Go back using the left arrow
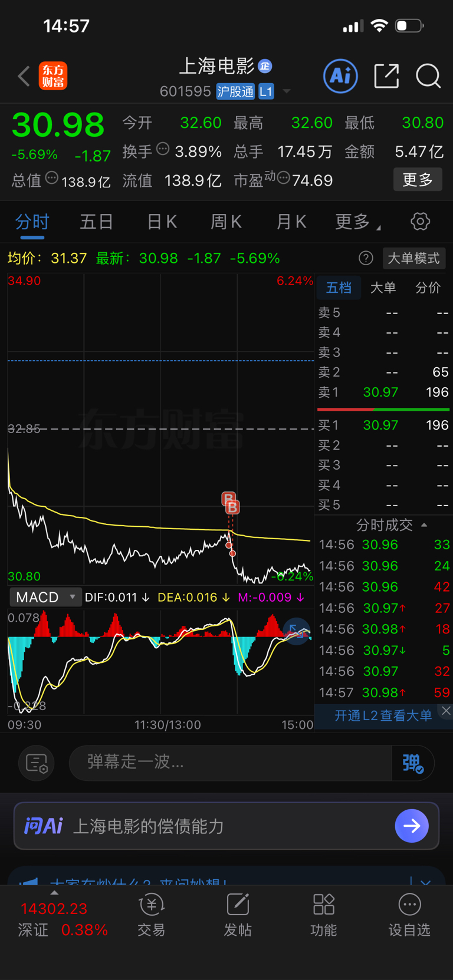 pos(24,76)
